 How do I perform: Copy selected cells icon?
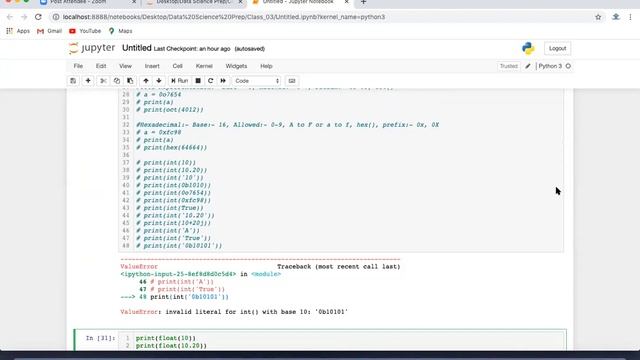pos(117,81)
